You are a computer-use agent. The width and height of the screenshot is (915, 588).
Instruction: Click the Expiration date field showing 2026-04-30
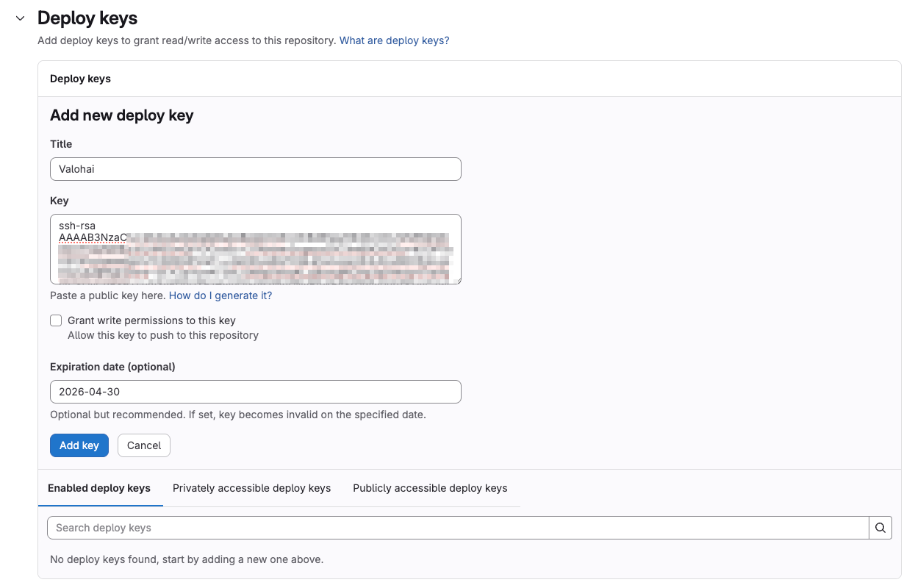[255, 392]
